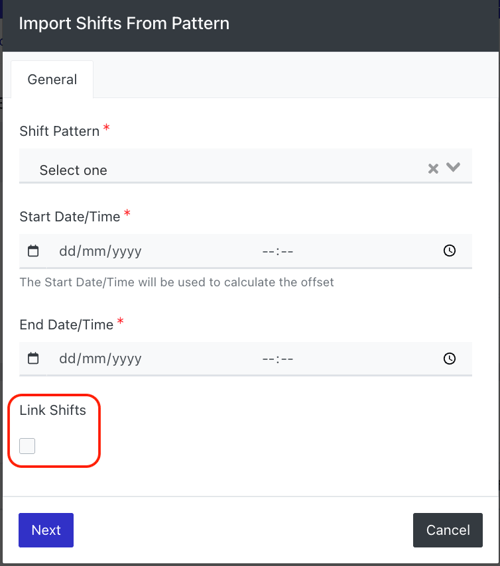Click the Start Date/Time clock icon
500x566 pixels.
point(449,251)
